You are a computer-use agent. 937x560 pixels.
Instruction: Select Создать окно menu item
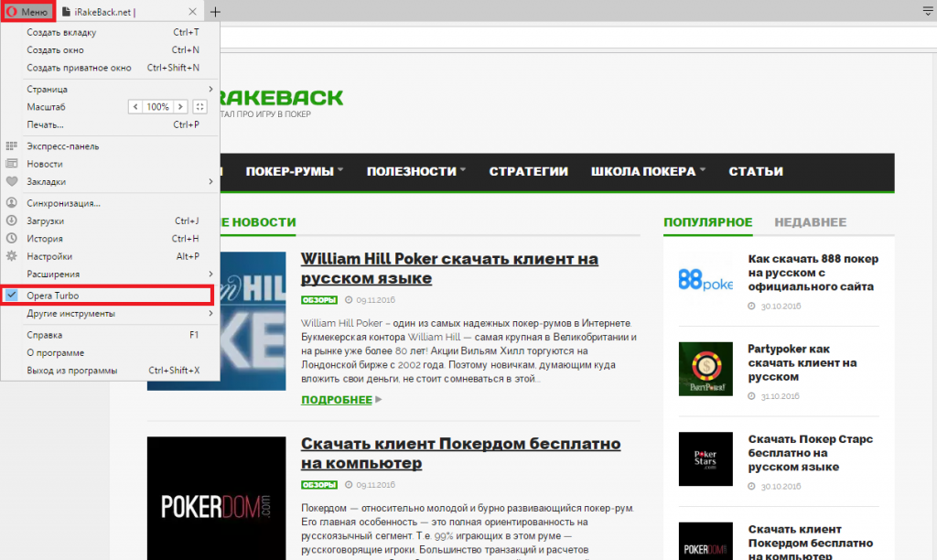coord(111,50)
